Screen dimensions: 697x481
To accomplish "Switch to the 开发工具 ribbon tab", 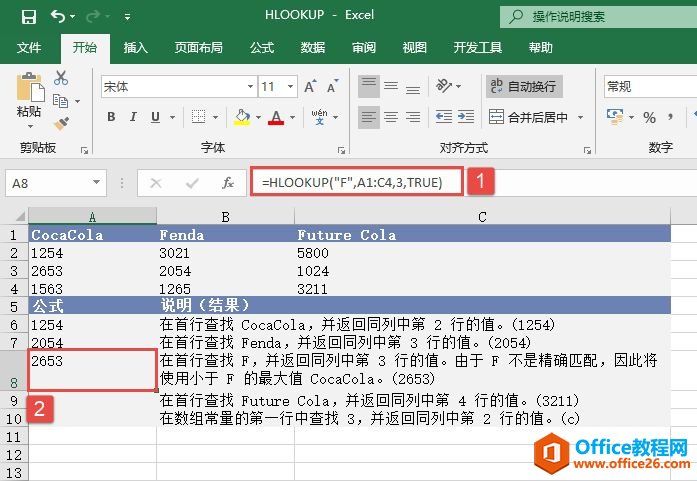I will tap(478, 48).
